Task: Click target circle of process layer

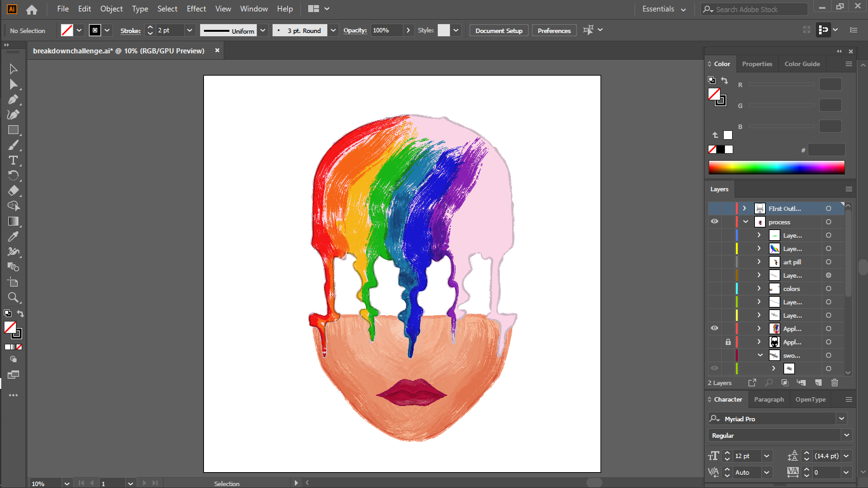Action: pyautogui.click(x=829, y=222)
